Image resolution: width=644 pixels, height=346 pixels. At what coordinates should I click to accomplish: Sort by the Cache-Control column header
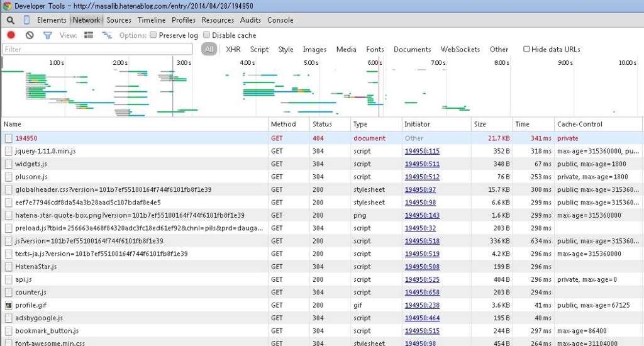pyautogui.click(x=598, y=124)
